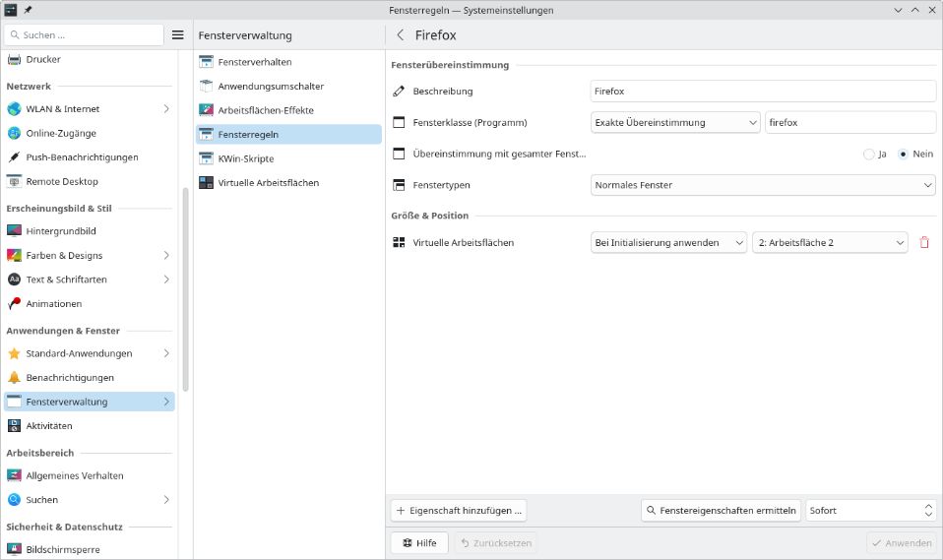943x560 pixels.
Task: Open the hamburger menu next to search
Action: [178, 34]
